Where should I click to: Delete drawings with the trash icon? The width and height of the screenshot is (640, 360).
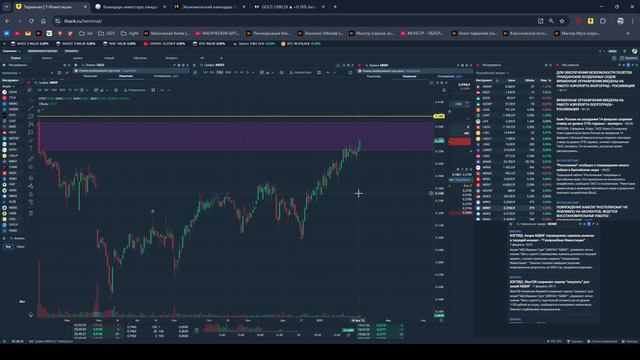(31, 213)
